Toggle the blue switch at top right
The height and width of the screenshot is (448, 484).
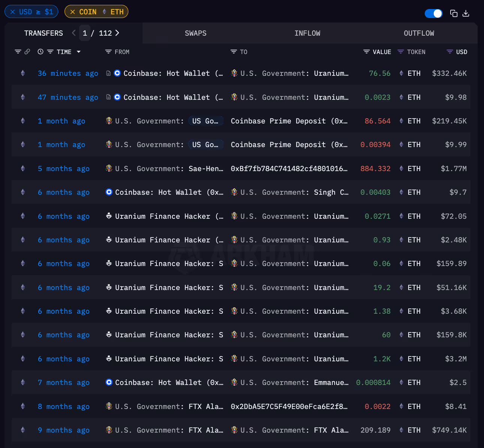pyautogui.click(x=433, y=14)
